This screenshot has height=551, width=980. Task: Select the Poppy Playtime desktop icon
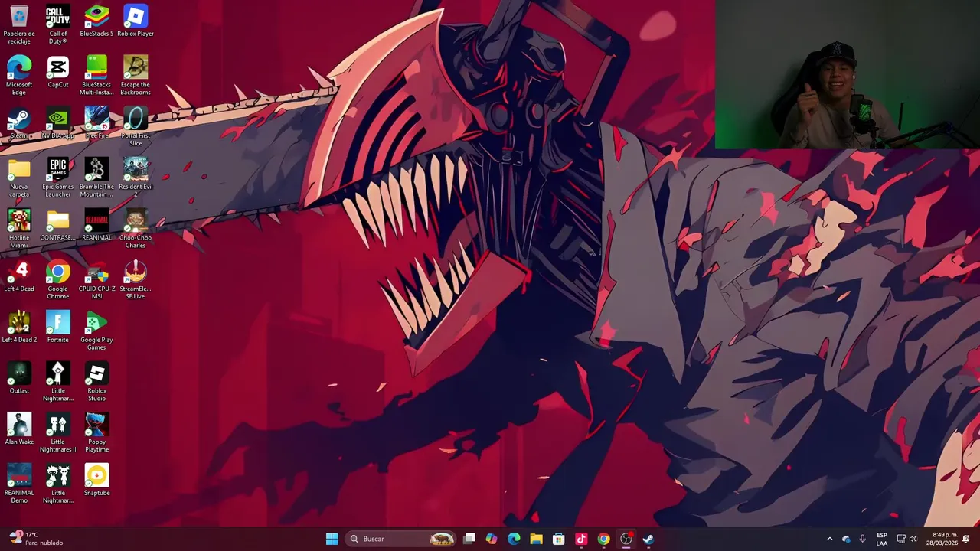click(96, 432)
